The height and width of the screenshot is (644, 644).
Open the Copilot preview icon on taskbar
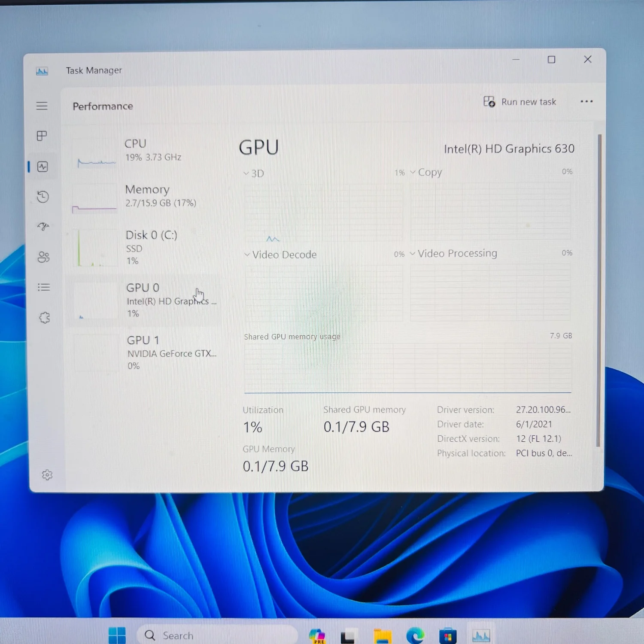(317, 636)
